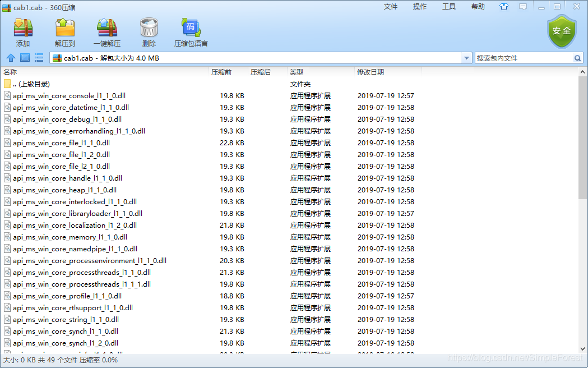588x368 pixels.
Task: Open the 帮助 menu
Action: click(478, 7)
